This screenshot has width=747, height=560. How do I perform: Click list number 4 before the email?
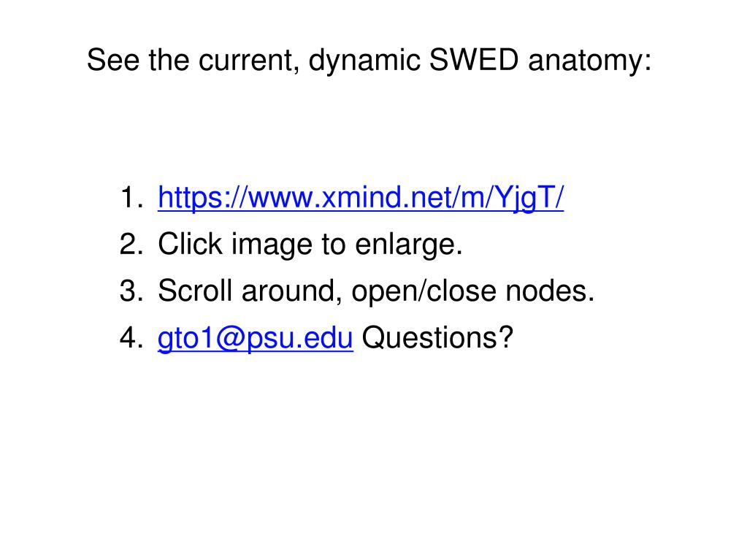coord(131,337)
